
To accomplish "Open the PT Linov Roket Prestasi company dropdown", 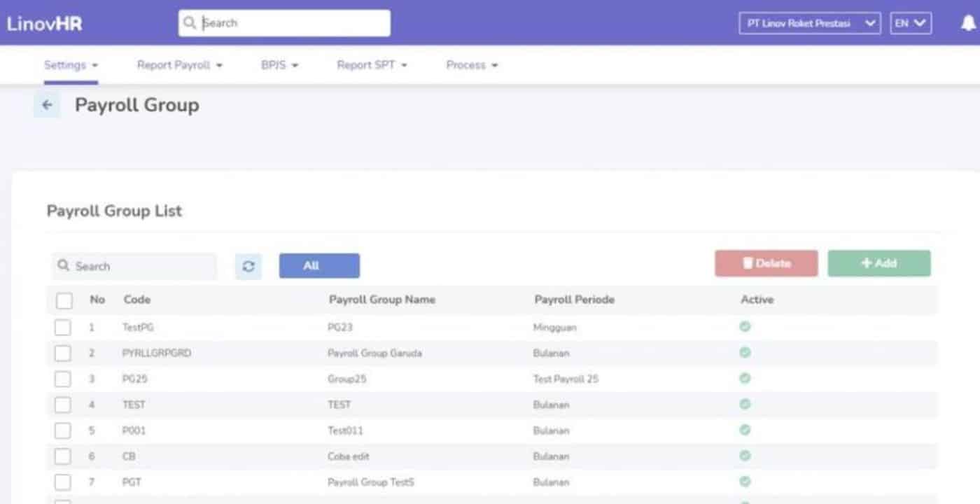I will tap(809, 23).
